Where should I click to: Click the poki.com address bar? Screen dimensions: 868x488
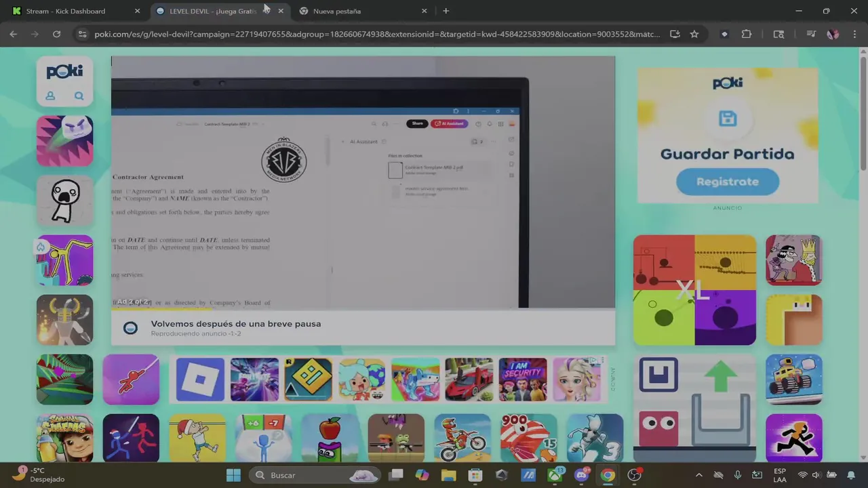click(376, 34)
